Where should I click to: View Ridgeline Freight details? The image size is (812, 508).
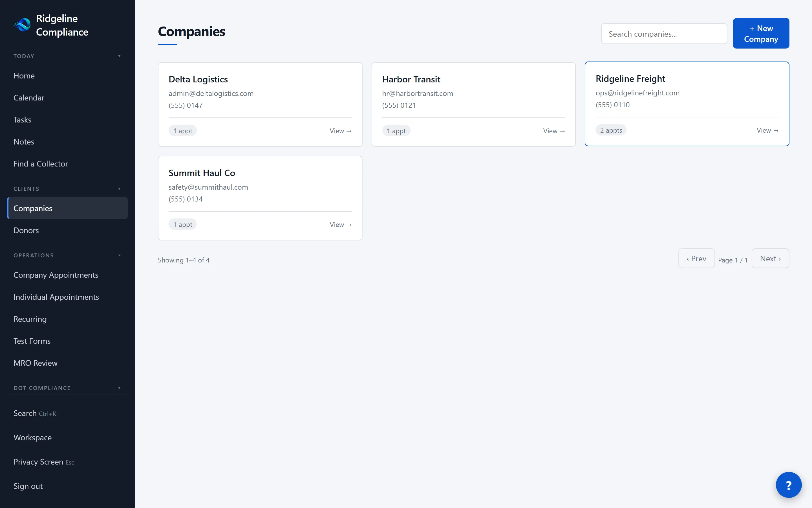(767, 130)
